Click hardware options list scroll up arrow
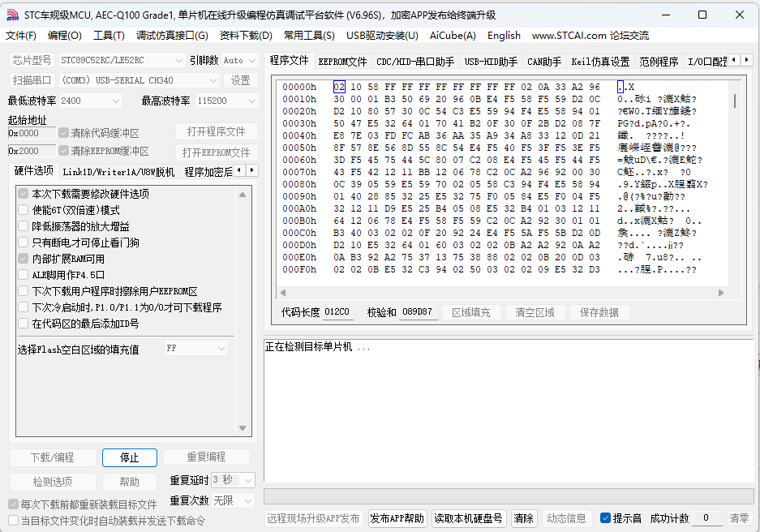760x532 pixels. point(243,195)
